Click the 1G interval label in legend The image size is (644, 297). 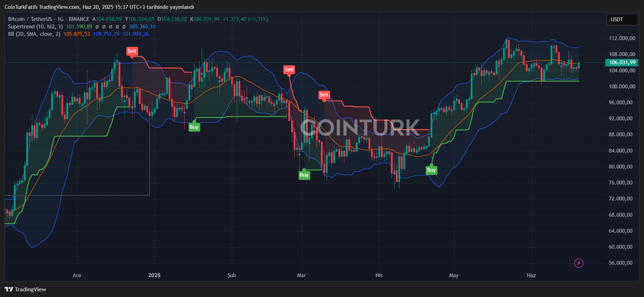click(x=60, y=19)
